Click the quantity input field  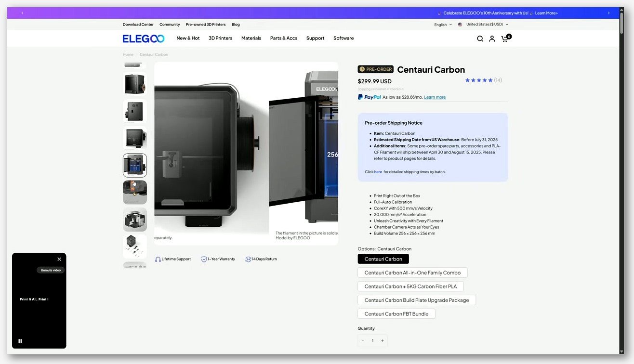click(x=372, y=341)
